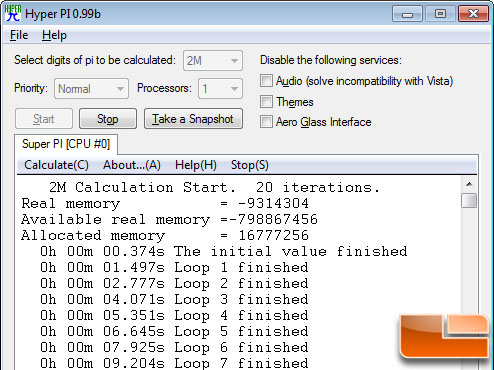
Task: Maximize the Hyper PI window
Action: click(440, 14)
